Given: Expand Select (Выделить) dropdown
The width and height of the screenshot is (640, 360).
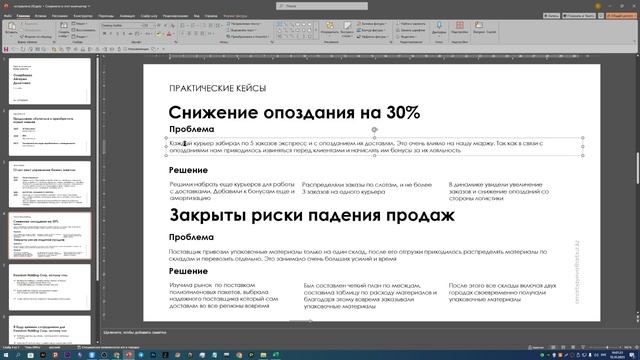Looking at the screenshot, I should point(407,37).
